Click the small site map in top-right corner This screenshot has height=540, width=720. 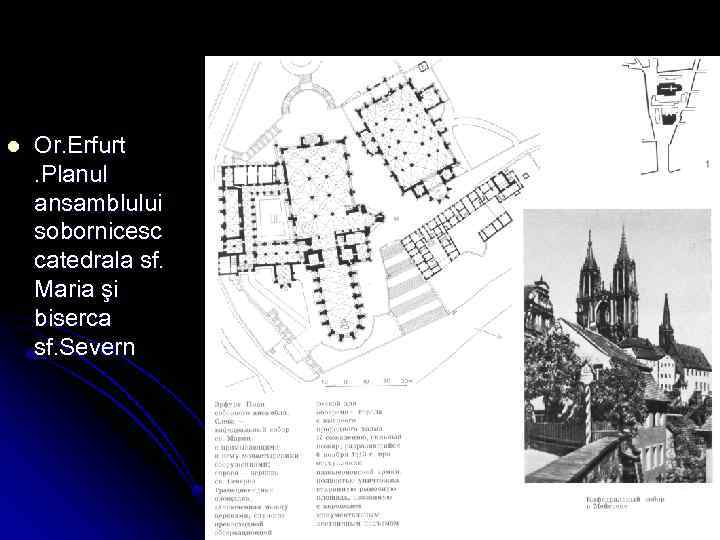(x=663, y=116)
